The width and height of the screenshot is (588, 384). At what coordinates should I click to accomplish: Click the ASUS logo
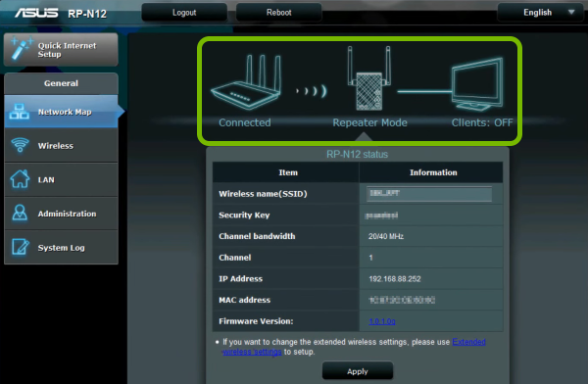tap(36, 13)
